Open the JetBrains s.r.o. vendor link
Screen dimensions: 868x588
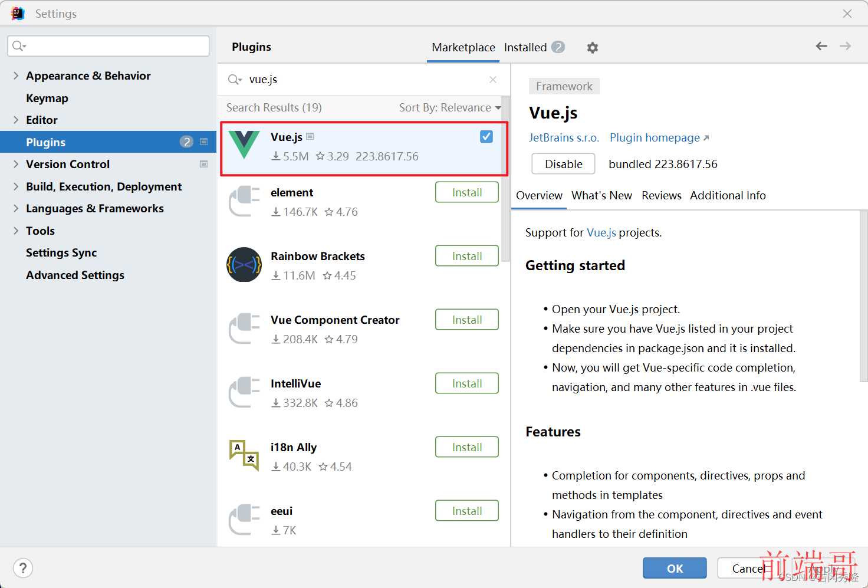(x=564, y=137)
